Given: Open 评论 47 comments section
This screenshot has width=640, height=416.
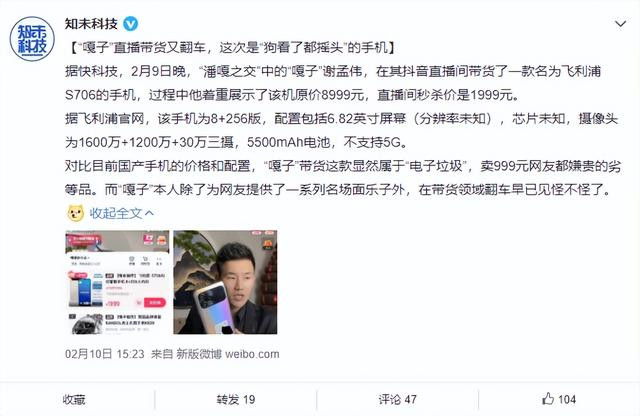Looking at the screenshot, I should click(397, 399).
